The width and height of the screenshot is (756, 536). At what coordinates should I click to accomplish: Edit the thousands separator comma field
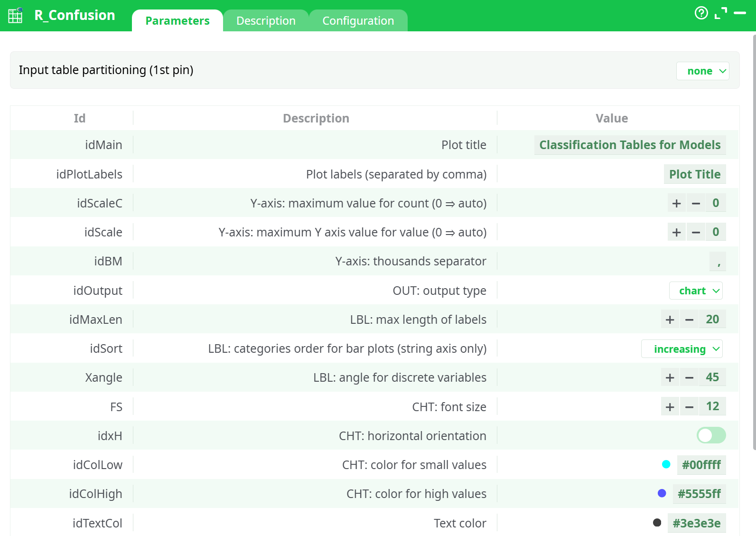click(x=718, y=262)
